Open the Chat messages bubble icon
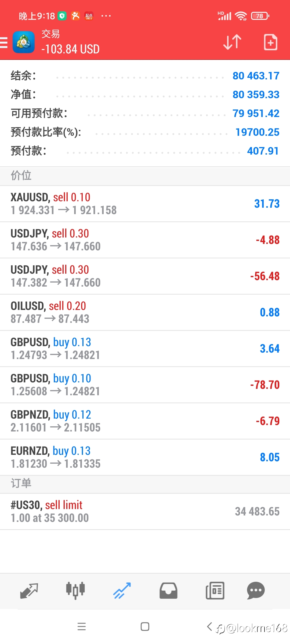The width and height of the screenshot is (290, 644). pos(256,591)
